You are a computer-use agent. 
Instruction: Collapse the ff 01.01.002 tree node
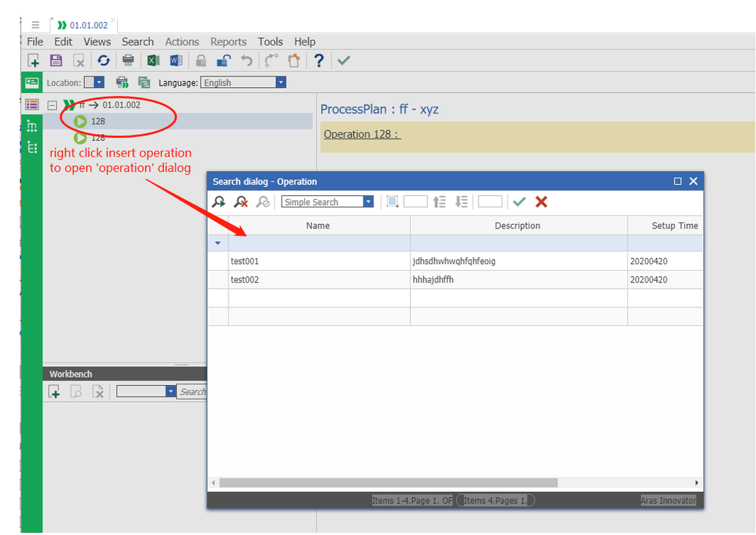[52, 105]
